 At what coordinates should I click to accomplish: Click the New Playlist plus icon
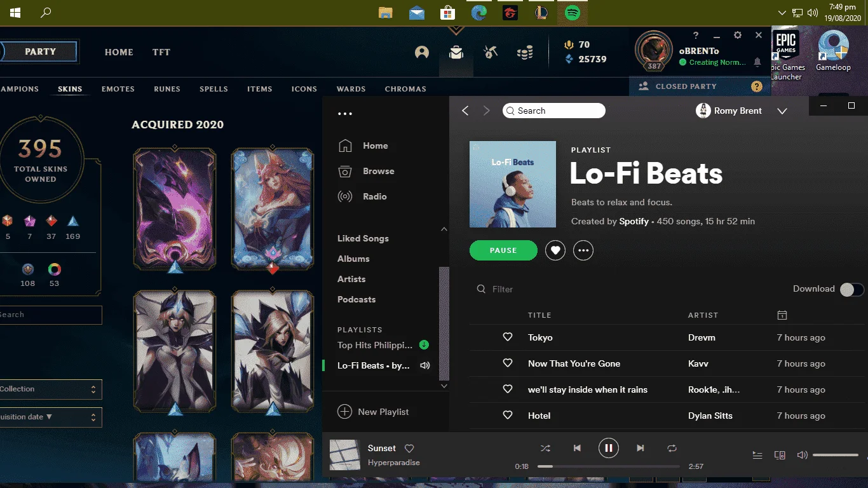pos(344,412)
